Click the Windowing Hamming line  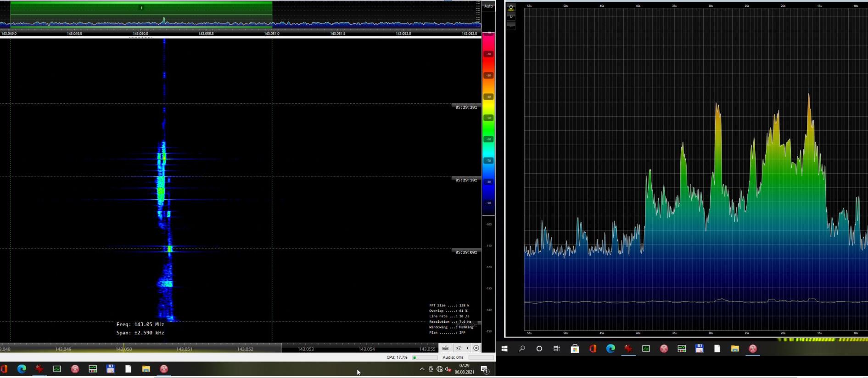(451, 327)
